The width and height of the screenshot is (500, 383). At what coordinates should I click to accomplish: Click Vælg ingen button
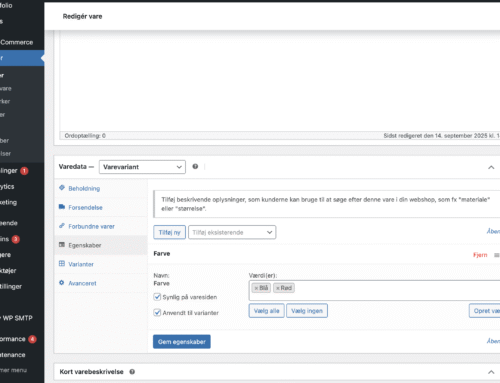pos(307,311)
